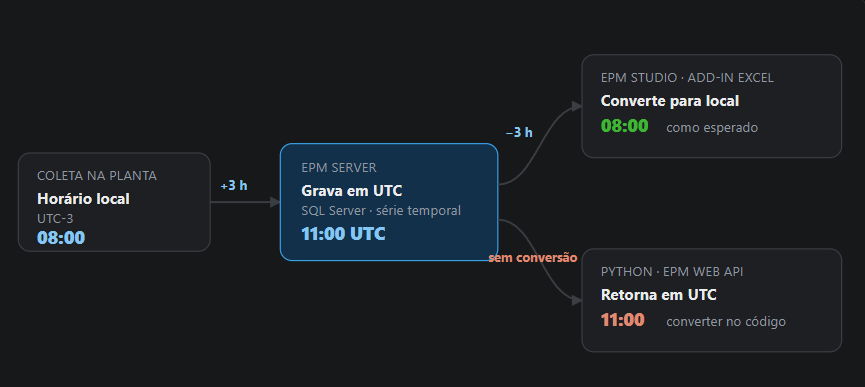865x387 pixels.
Task: Click the arrowhead pointing to PYTHON node
Action: point(576,300)
